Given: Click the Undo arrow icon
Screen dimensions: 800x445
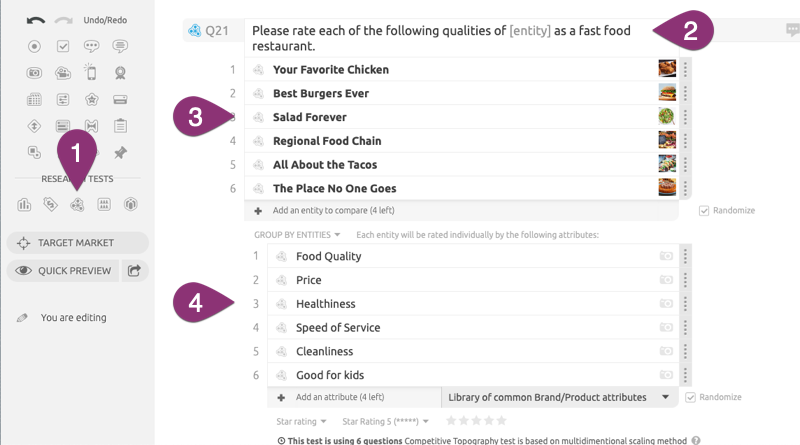Looking at the screenshot, I should pyautogui.click(x=36, y=20).
